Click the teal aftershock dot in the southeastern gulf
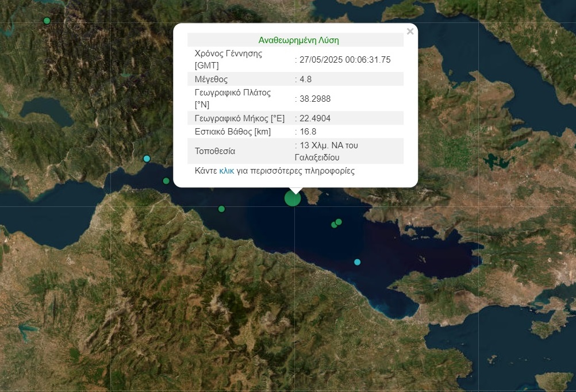The width and height of the screenshot is (576, 392). pos(357,262)
